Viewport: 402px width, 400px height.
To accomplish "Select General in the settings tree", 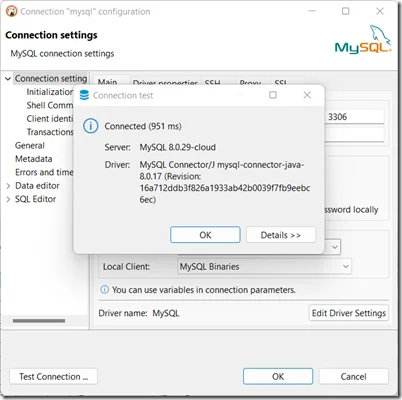I will click(x=30, y=146).
